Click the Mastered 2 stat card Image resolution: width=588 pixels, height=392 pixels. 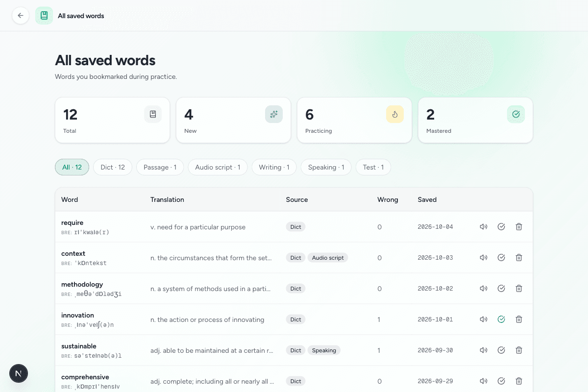(475, 120)
